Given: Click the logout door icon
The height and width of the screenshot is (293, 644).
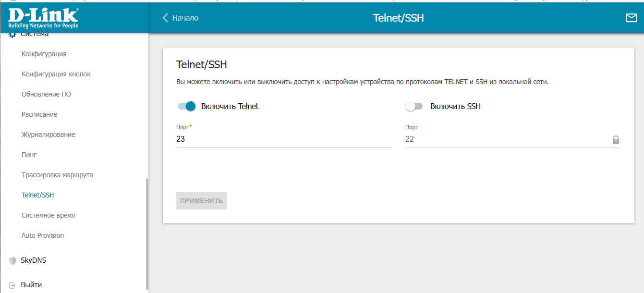Looking at the screenshot, I should [12, 285].
